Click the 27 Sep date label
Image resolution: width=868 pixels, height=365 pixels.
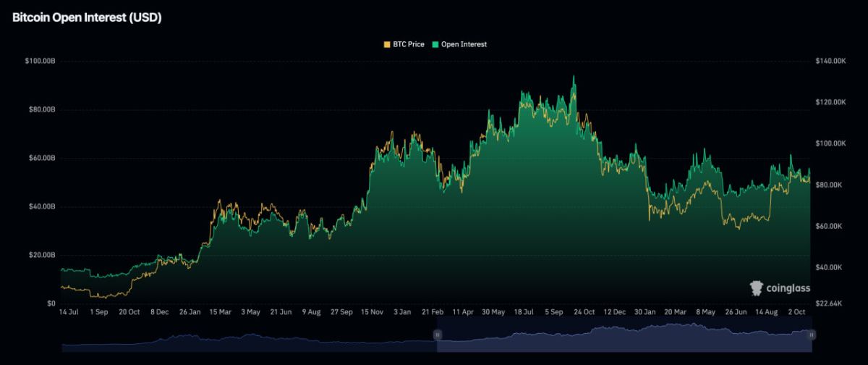point(341,311)
